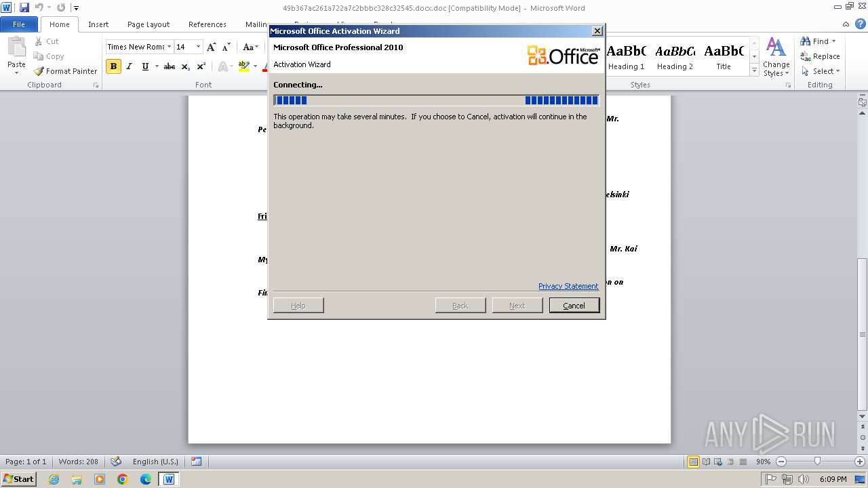Click the Grow Font icon

coord(212,47)
